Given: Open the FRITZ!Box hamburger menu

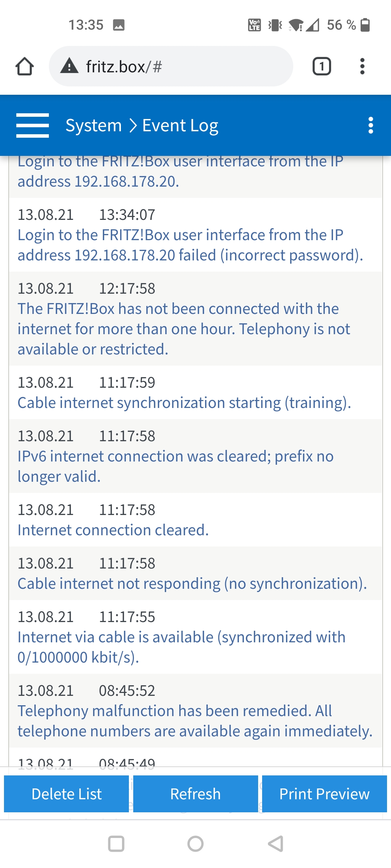Looking at the screenshot, I should tap(33, 125).
